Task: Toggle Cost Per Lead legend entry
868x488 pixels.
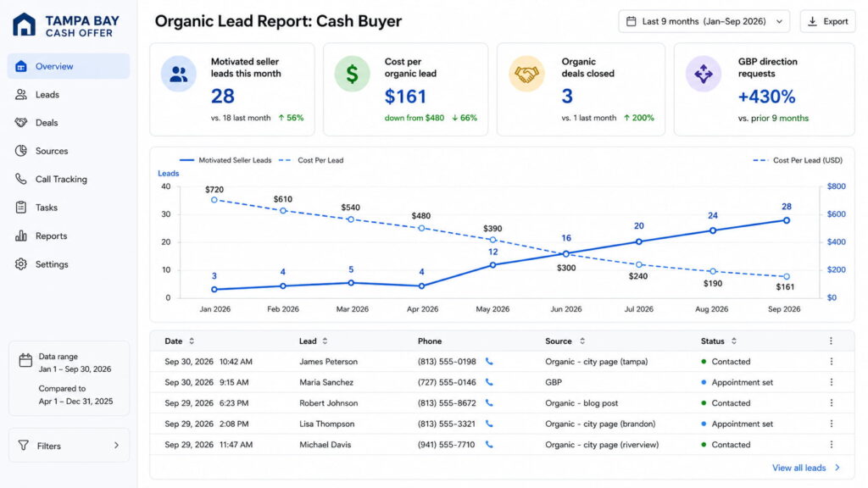Action: pos(311,160)
